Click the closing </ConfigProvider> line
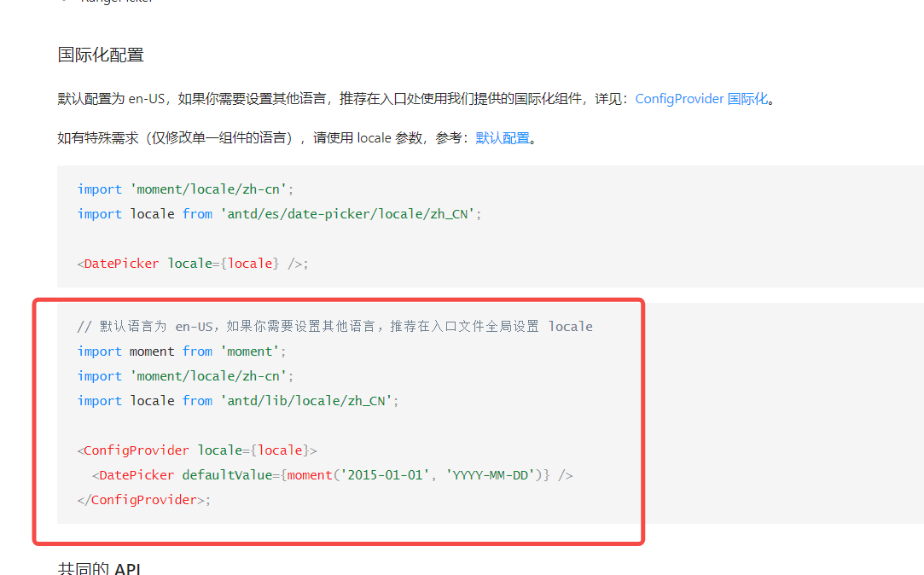This screenshot has width=924, height=575. [x=144, y=500]
